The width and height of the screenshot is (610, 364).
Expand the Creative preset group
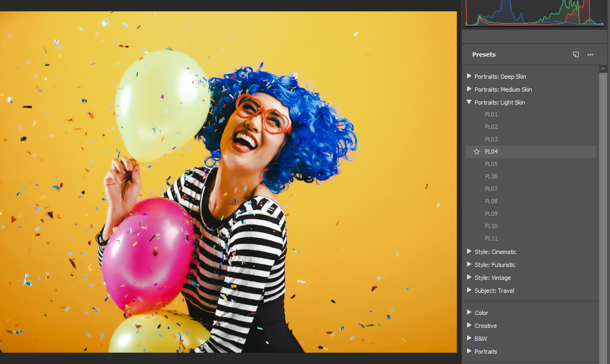[469, 325]
